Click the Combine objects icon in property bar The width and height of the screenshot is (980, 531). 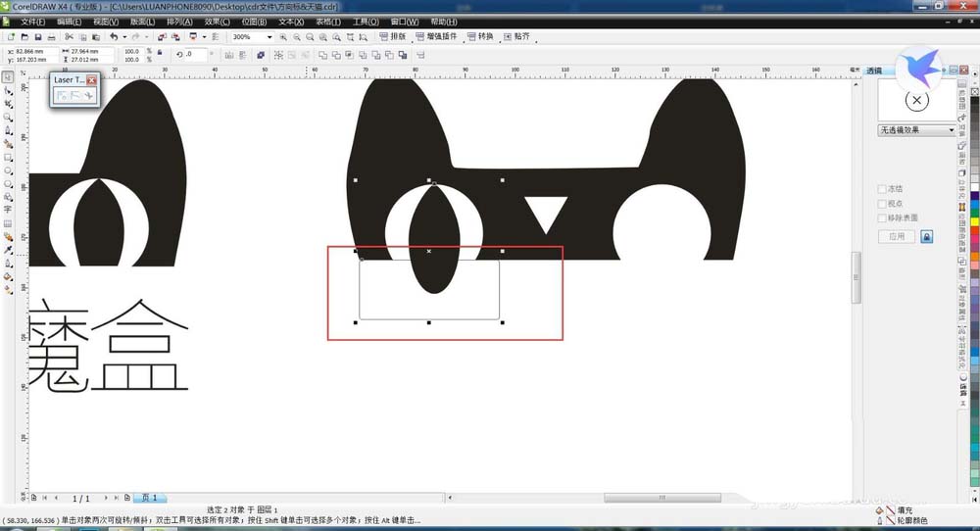click(261, 55)
